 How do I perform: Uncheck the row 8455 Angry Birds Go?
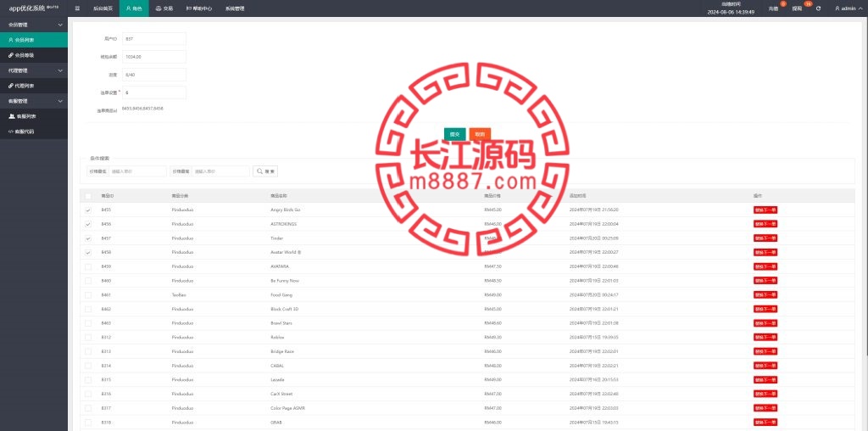[88, 210]
